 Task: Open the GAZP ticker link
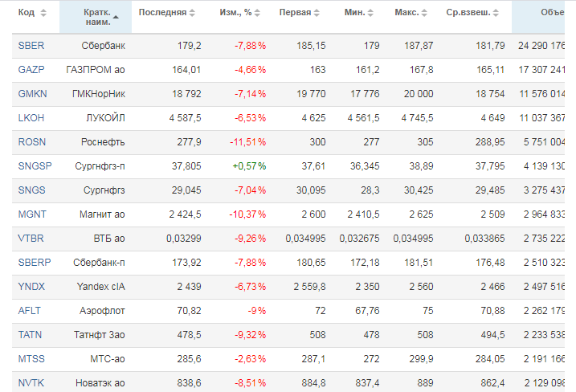tap(31, 70)
